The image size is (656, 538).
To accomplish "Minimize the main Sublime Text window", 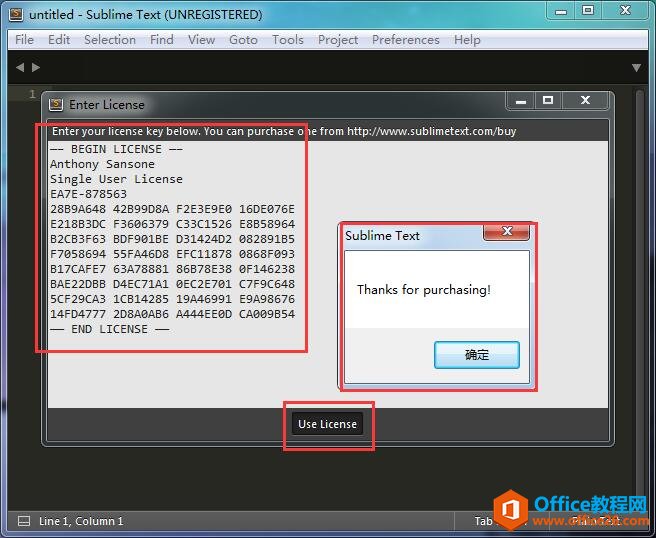I will [x=561, y=11].
